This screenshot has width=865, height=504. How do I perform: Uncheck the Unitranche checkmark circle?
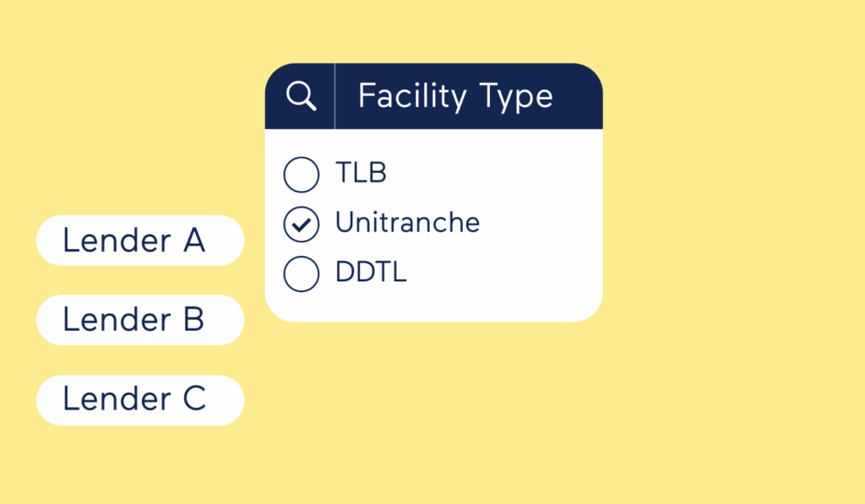[x=302, y=225]
